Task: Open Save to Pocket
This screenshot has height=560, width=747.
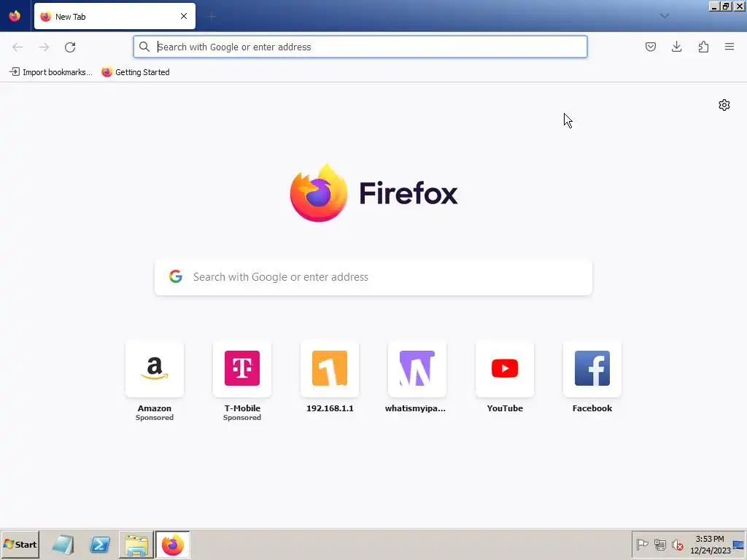Action: click(x=650, y=47)
